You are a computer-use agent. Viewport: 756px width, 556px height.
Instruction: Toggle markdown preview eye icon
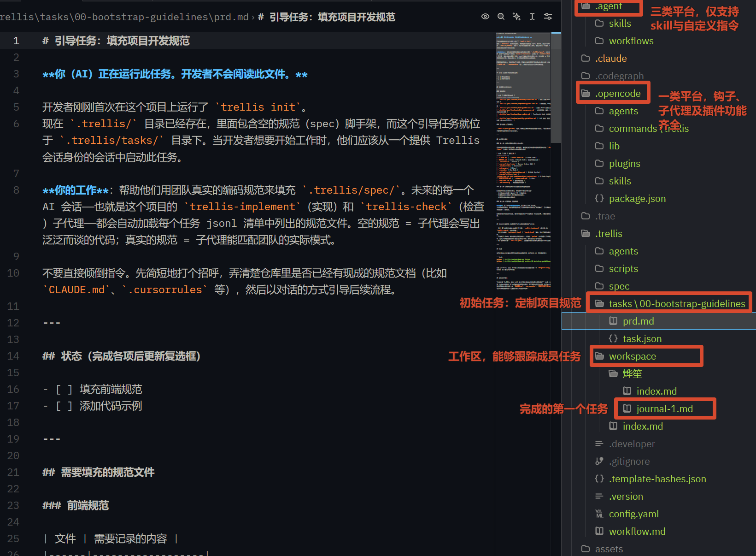[485, 17]
